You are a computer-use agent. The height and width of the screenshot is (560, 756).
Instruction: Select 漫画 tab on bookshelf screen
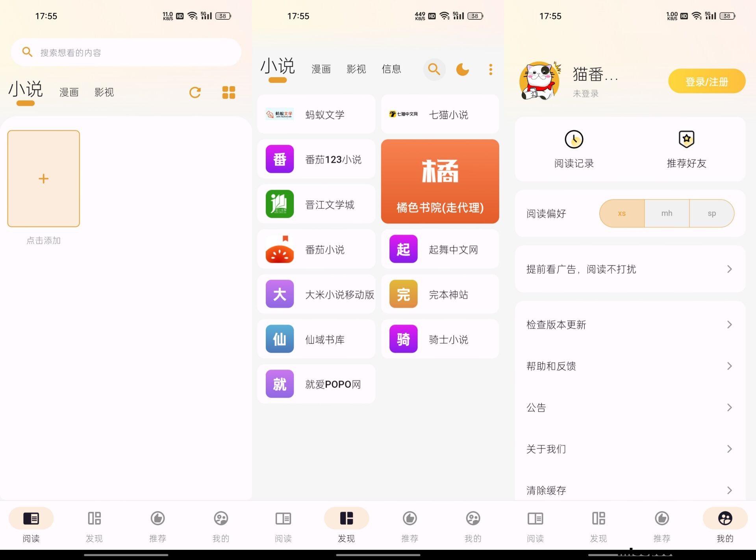tap(69, 92)
